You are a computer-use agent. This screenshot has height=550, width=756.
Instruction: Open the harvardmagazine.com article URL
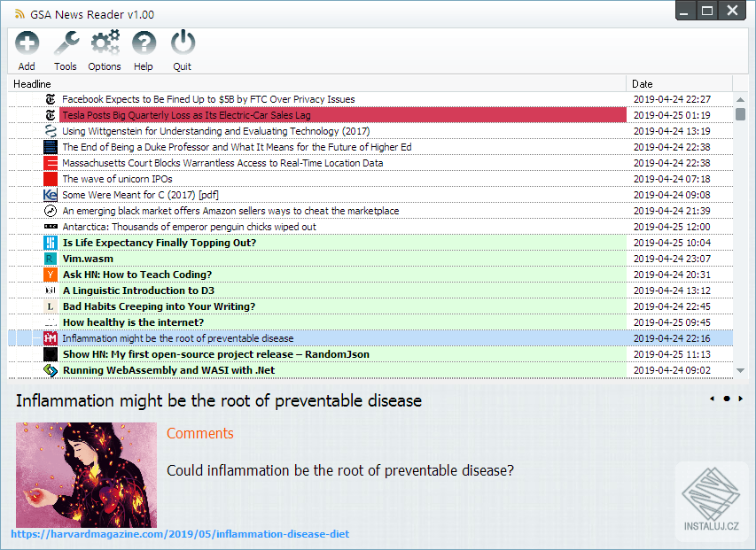point(180,534)
